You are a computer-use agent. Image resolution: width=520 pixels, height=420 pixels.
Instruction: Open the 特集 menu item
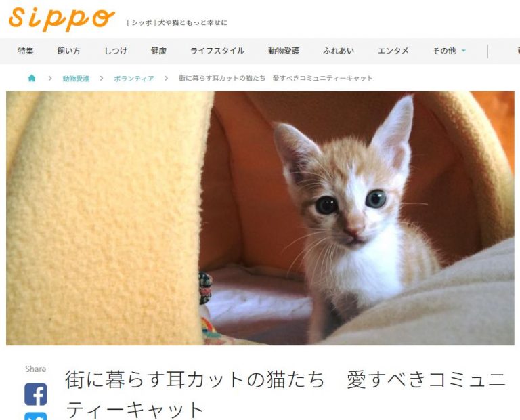pyautogui.click(x=26, y=51)
